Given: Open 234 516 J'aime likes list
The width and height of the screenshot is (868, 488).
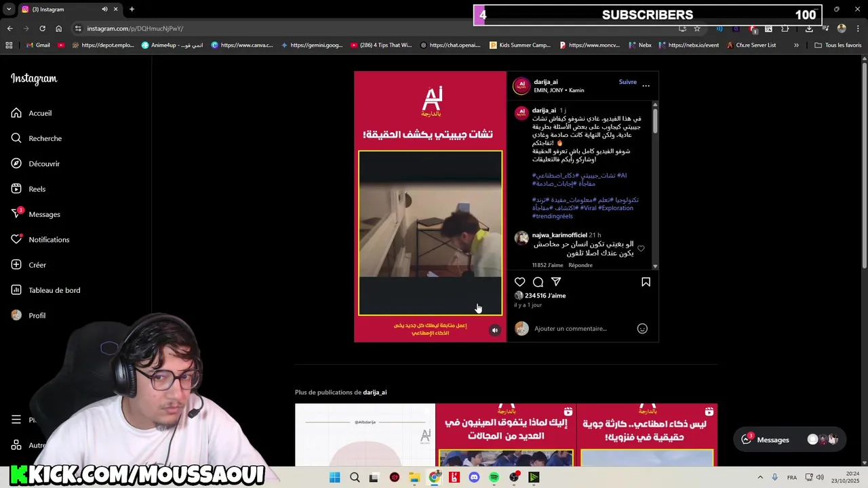Looking at the screenshot, I should point(545,296).
